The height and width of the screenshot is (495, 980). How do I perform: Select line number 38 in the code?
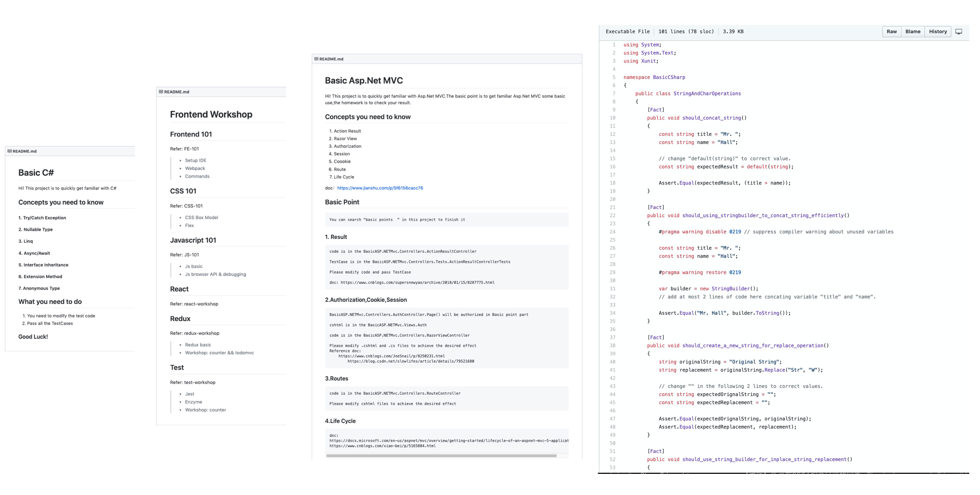[x=612, y=346]
